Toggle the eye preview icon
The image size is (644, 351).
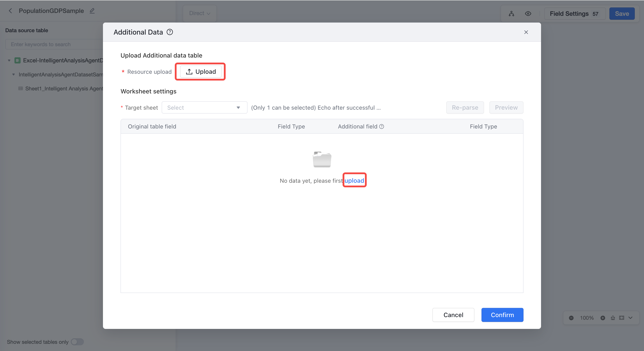pyautogui.click(x=528, y=14)
